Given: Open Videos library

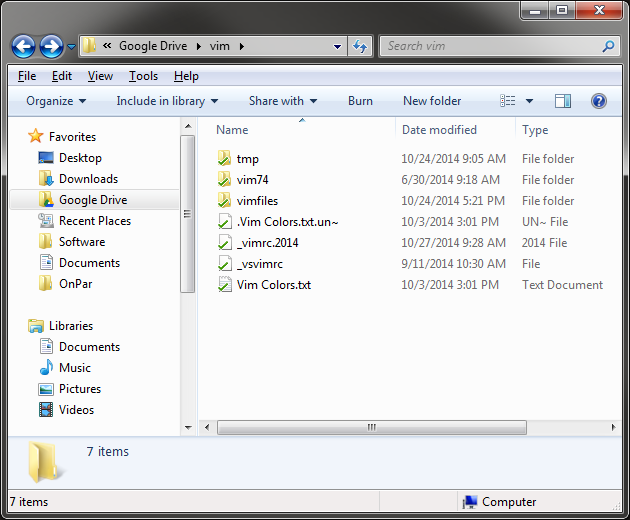Looking at the screenshot, I should [76, 409].
